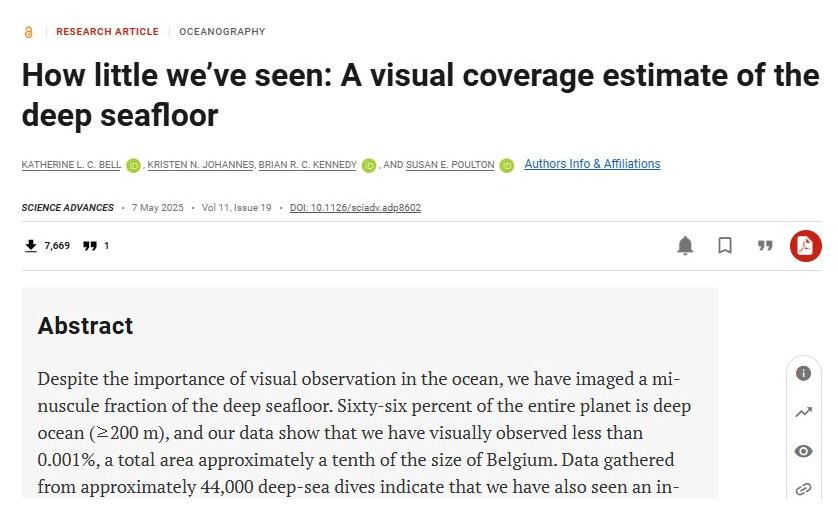
Task: Follow the DOI link 10.1126/sciadv.adp8602
Action: (355, 208)
